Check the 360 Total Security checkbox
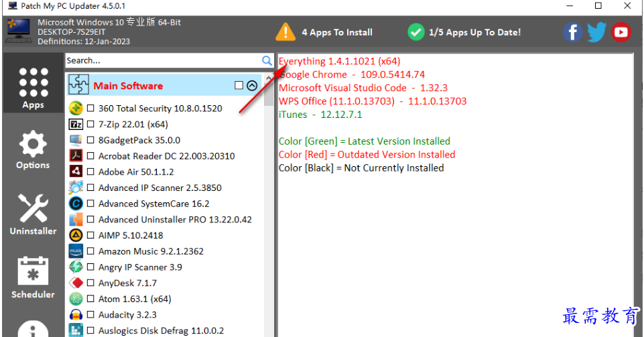Viewport: 644px width, 337px height. [90, 109]
